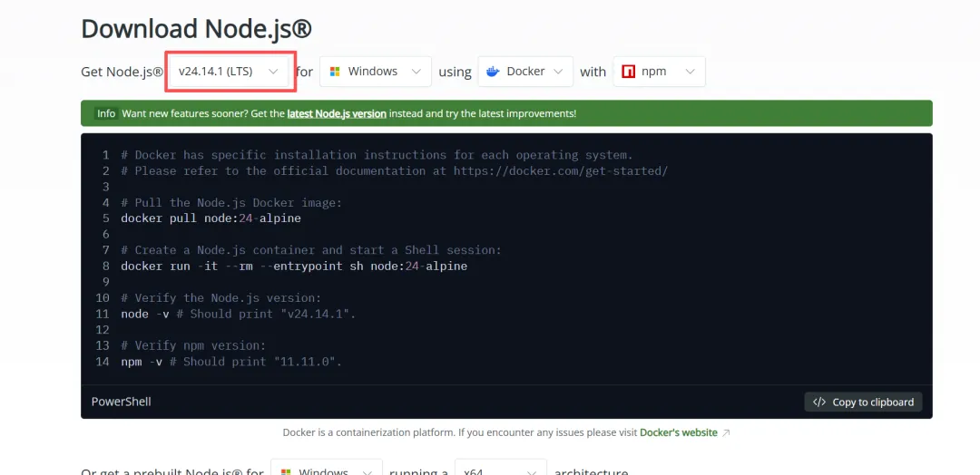Click the '# Verify the Node.js version' comment
Image resolution: width=980 pixels, height=475 pixels.
(x=220, y=297)
